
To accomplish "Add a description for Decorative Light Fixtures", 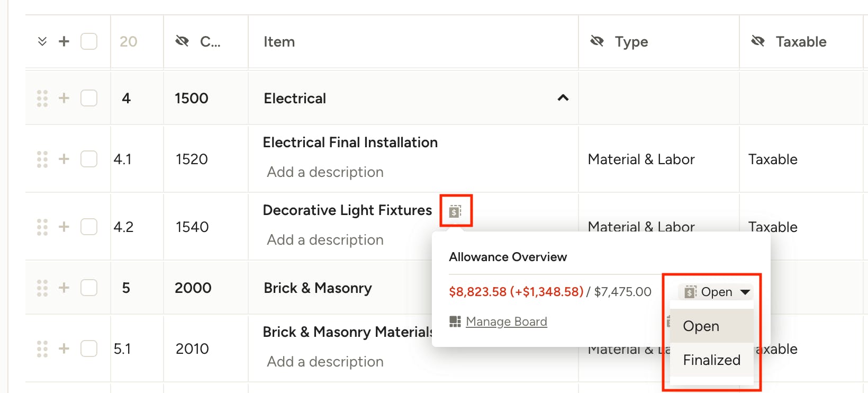I will coord(325,240).
